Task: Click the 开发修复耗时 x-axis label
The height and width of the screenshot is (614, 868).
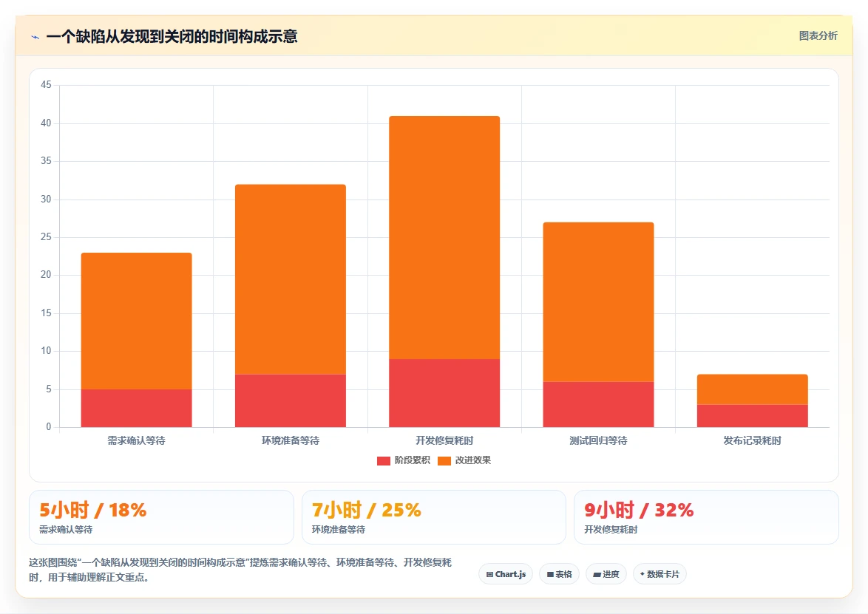Action: point(444,441)
